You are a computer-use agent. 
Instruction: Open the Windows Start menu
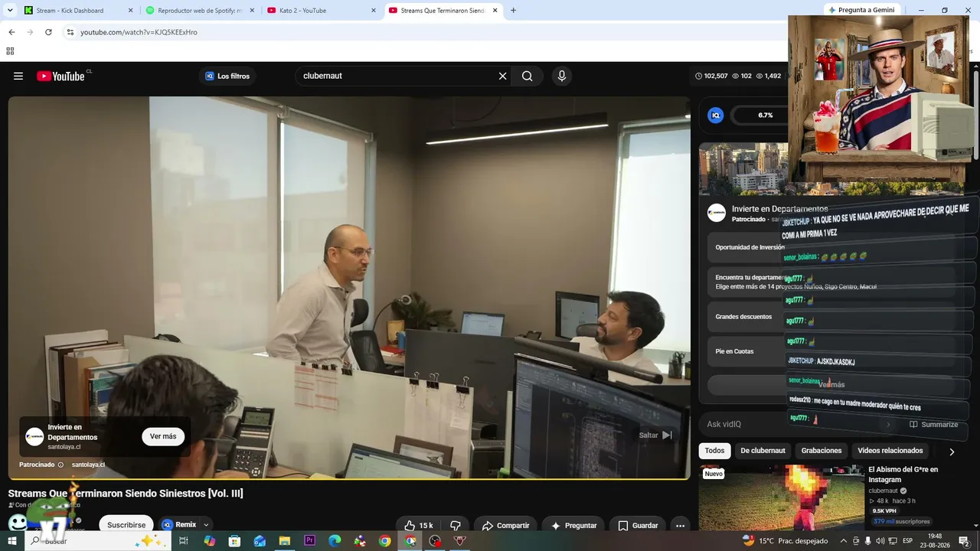coord(11,541)
